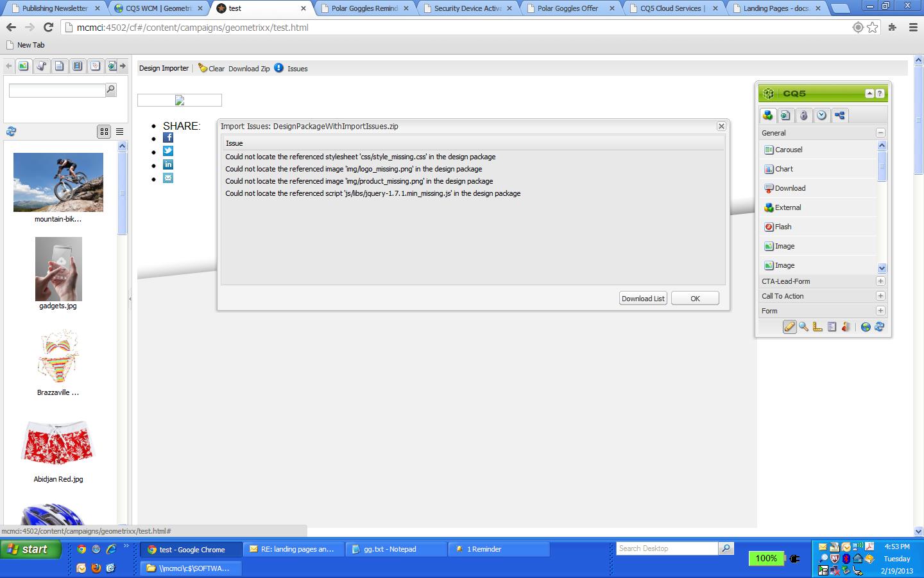Click the Issues button in Design Importer
The width and height of the screenshot is (924, 578).
tap(291, 68)
